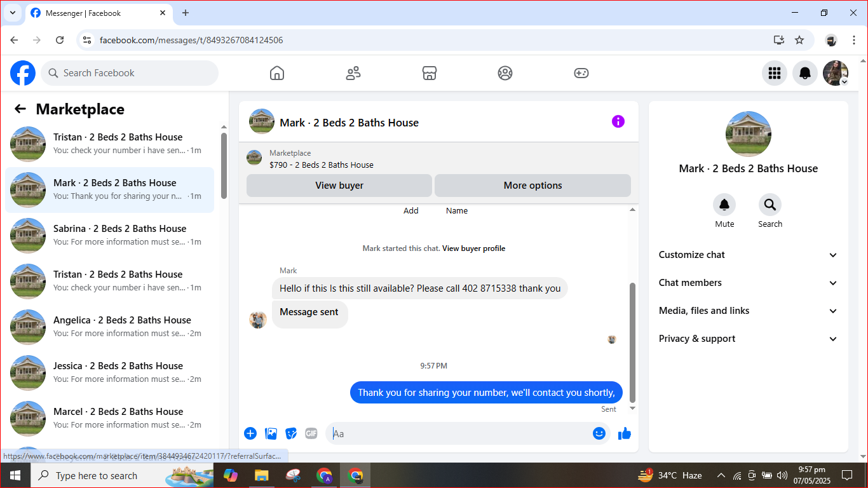Image resolution: width=868 pixels, height=488 pixels.
Task: Click the View buyer button
Action: click(339, 186)
